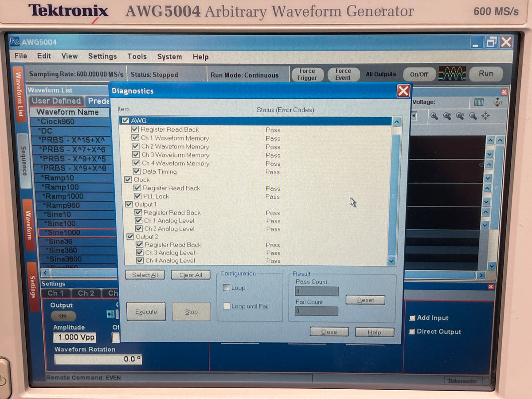The image size is (532, 399).
Task: Open the View menu
Action: [69, 56]
